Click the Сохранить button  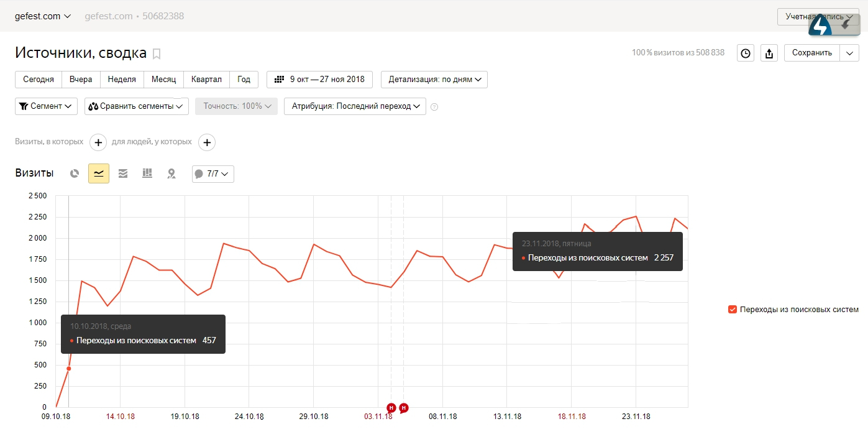(812, 53)
